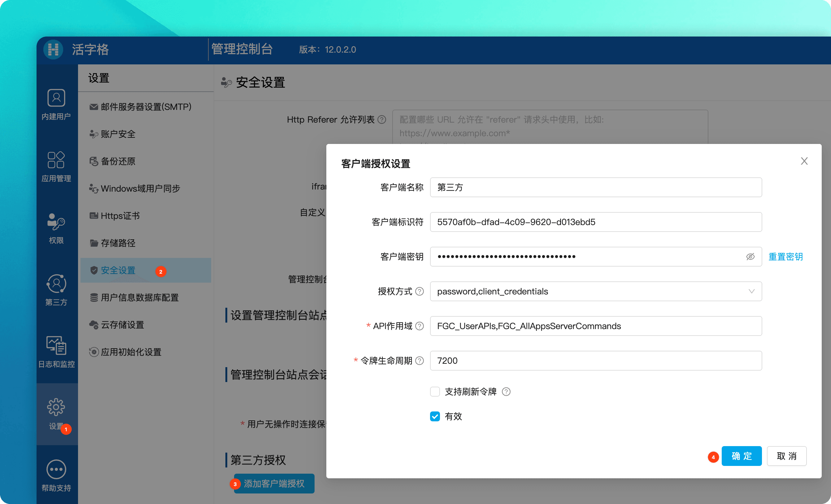Open the 内建用户 sidebar section
Image resolution: width=831 pixels, height=504 pixels.
[x=56, y=105]
